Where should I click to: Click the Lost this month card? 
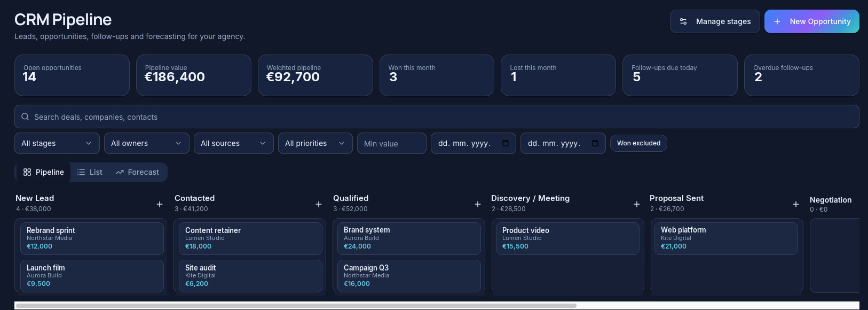(x=558, y=75)
